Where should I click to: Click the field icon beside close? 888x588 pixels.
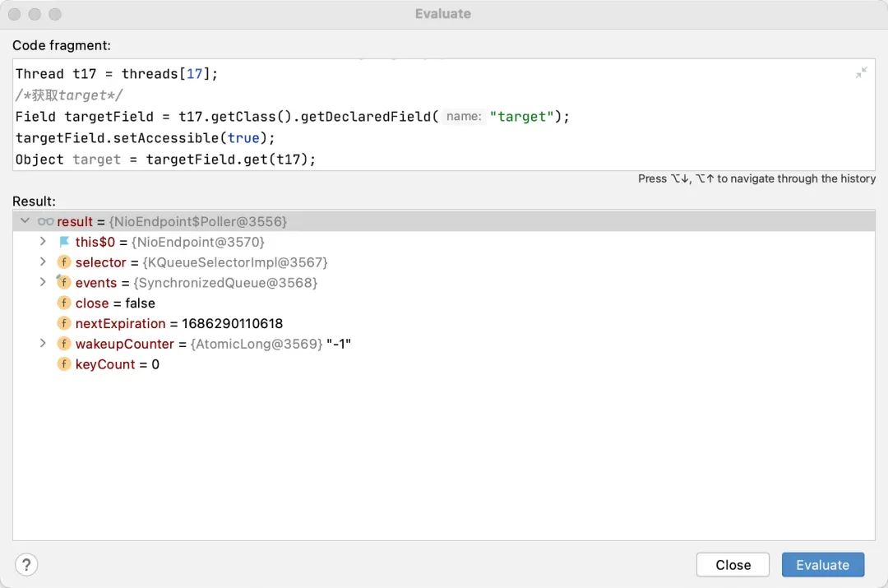64,303
